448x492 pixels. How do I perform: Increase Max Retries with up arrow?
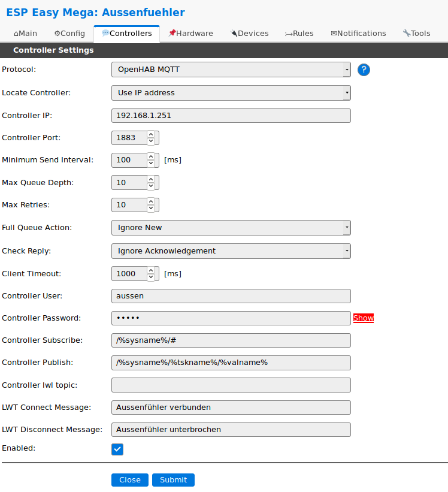(151, 201)
